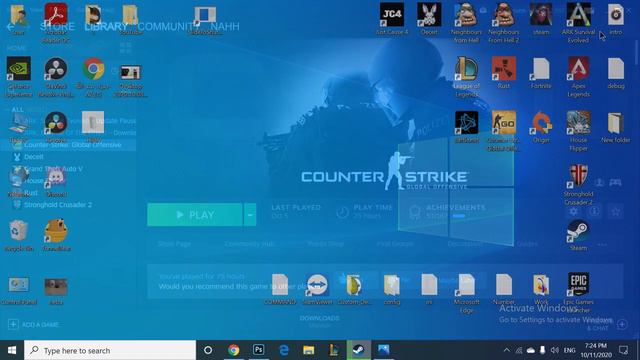640x360 pixels.
Task: Click the Type here to search box
Action: (110, 350)
